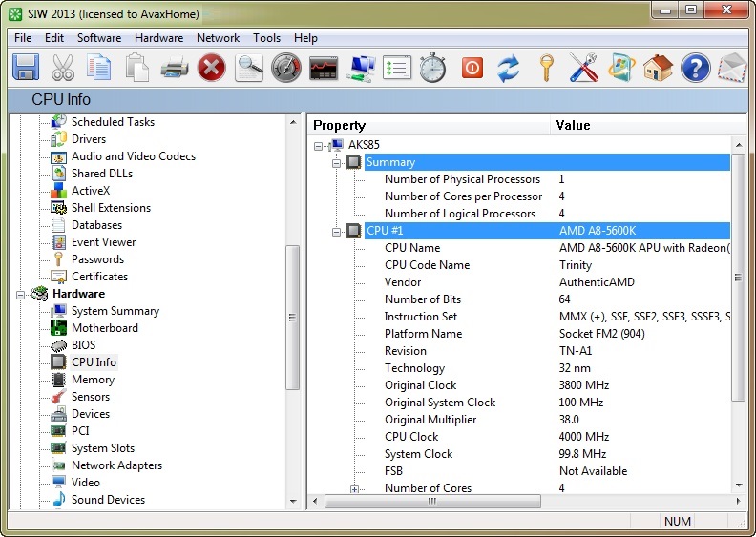The height and width of the screenshot is (537, 756).
Task: Select Drivers in the tree
Action: pos(89,139)
